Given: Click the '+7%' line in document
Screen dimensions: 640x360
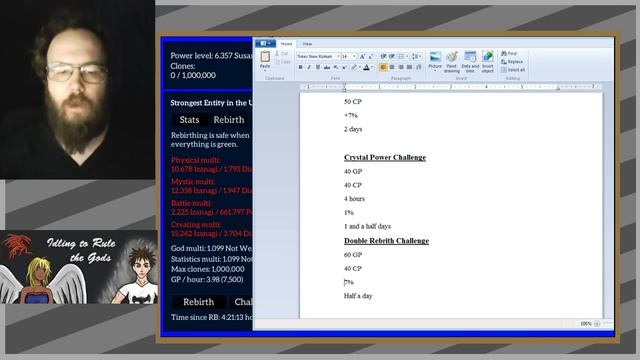Looking at the screenshot, I should (x=351, y=116).
